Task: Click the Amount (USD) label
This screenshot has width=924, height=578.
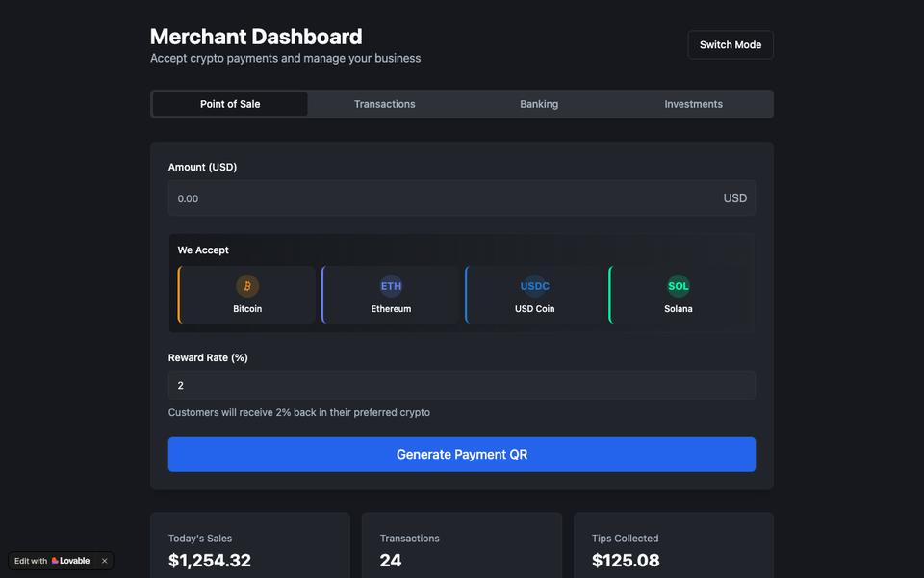Action: (x=202, y=167)
